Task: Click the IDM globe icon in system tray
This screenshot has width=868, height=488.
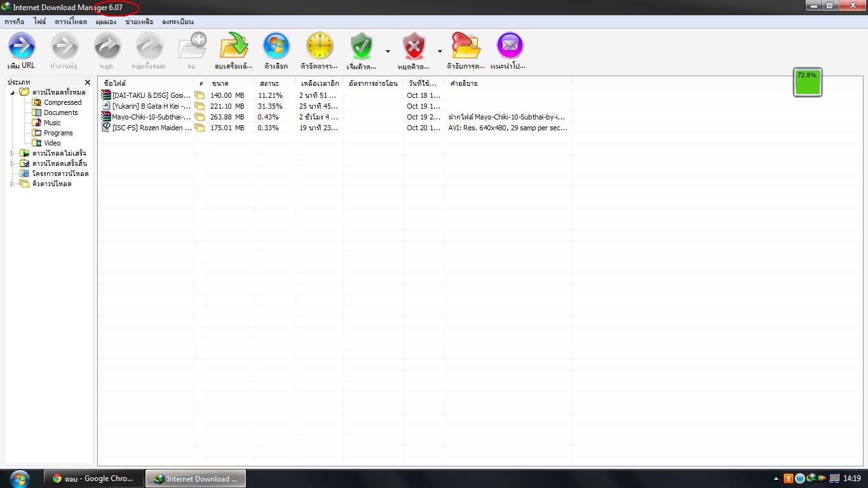Action: click(811, 478)
